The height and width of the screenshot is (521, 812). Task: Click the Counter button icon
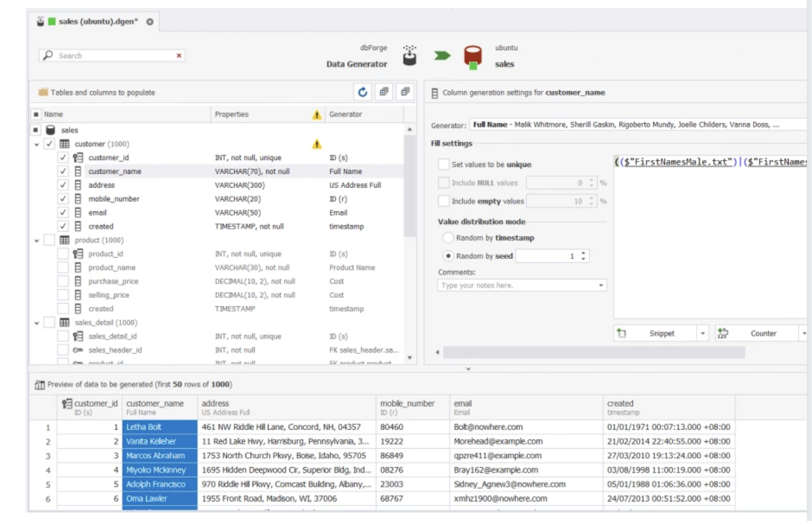click(x=723, y=333)
